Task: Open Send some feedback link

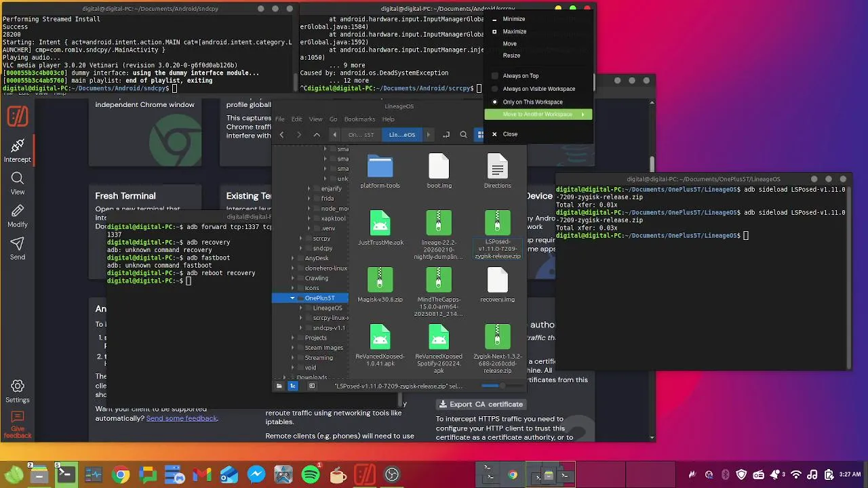Action: pos(182,418)
